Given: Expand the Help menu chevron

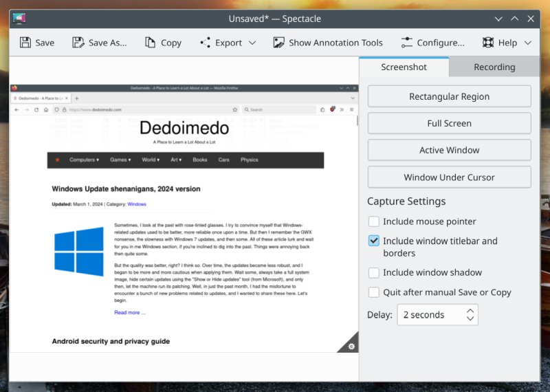Looking at the screenshot, I should pyautogui.click(x=527, y=43).
